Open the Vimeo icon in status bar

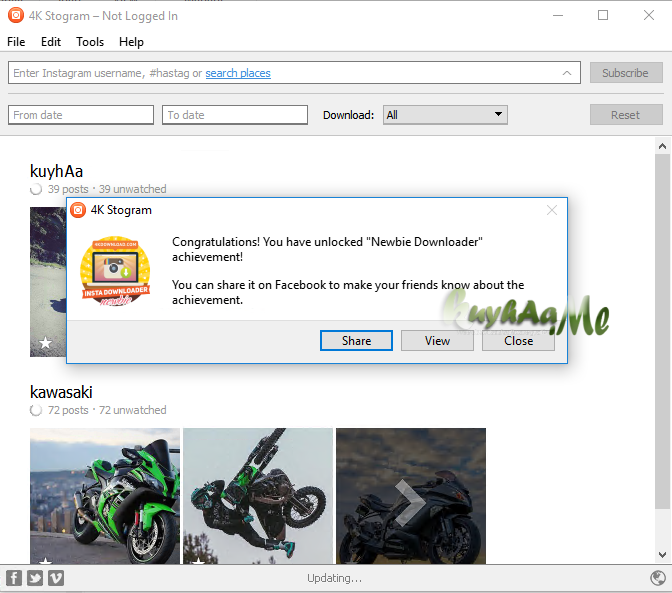pyautogui.click(x=56, y=578)
